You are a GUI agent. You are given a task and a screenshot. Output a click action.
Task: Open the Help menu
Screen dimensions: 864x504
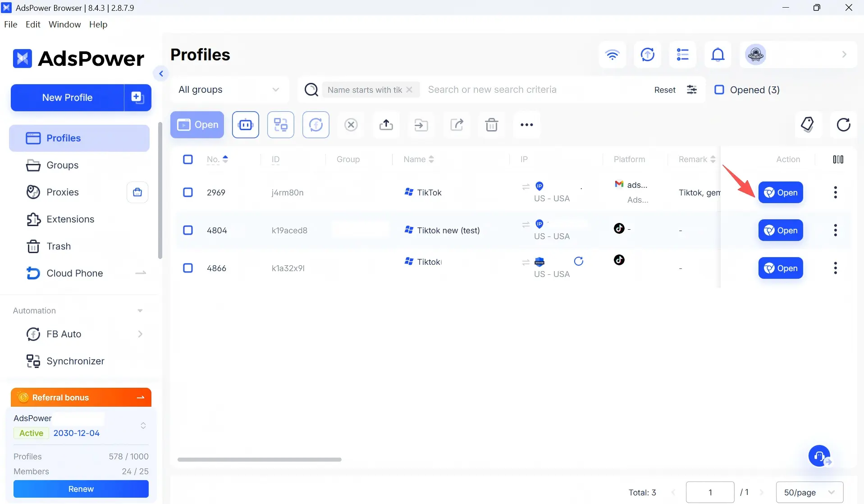pos(98,24)
